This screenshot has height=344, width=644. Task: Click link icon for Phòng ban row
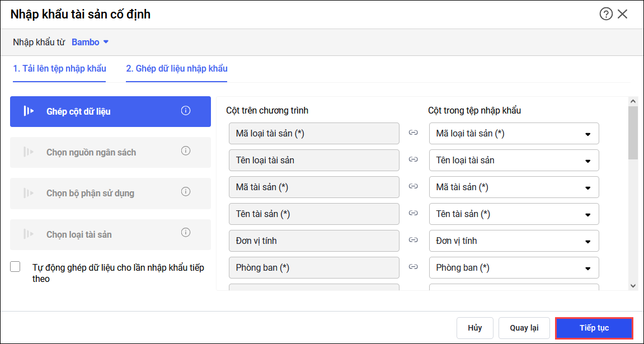pyautogui.click(x=413, y=267)
